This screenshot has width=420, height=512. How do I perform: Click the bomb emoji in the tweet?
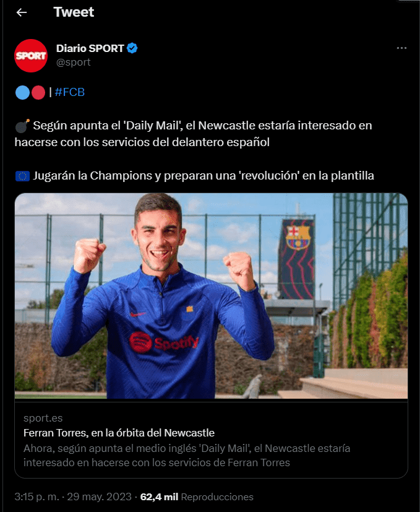pos(22,126)
